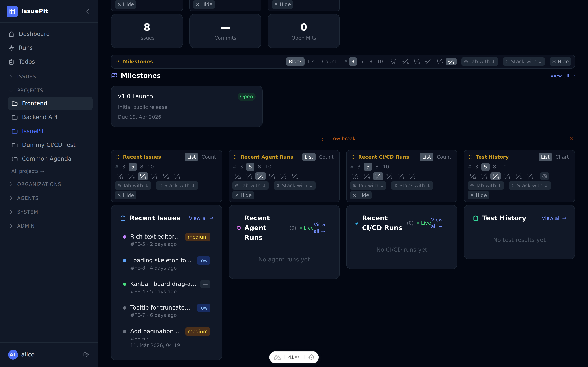This screenshot has height=367, width=588.
Task: Switch the Milestones widget to List view
Action: (312, 61)
